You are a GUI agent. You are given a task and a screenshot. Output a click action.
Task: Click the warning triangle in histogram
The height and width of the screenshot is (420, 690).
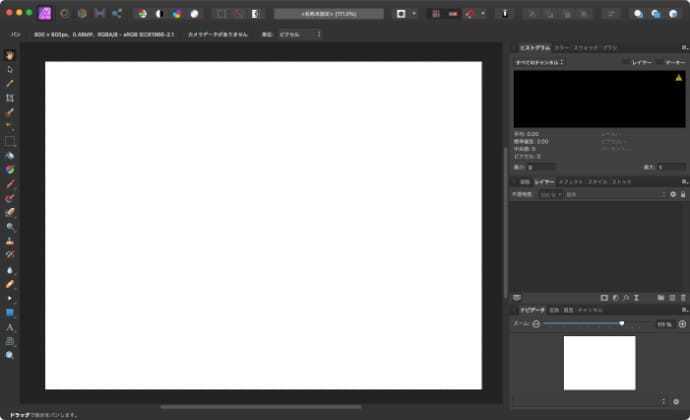tap(678, 77)
